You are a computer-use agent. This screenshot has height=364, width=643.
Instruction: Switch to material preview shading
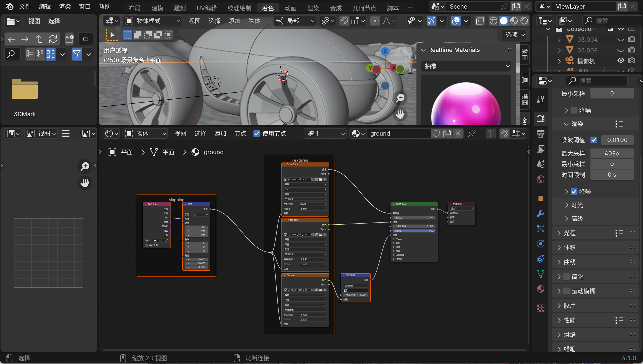pyautogui.click(x=514, y=21)
